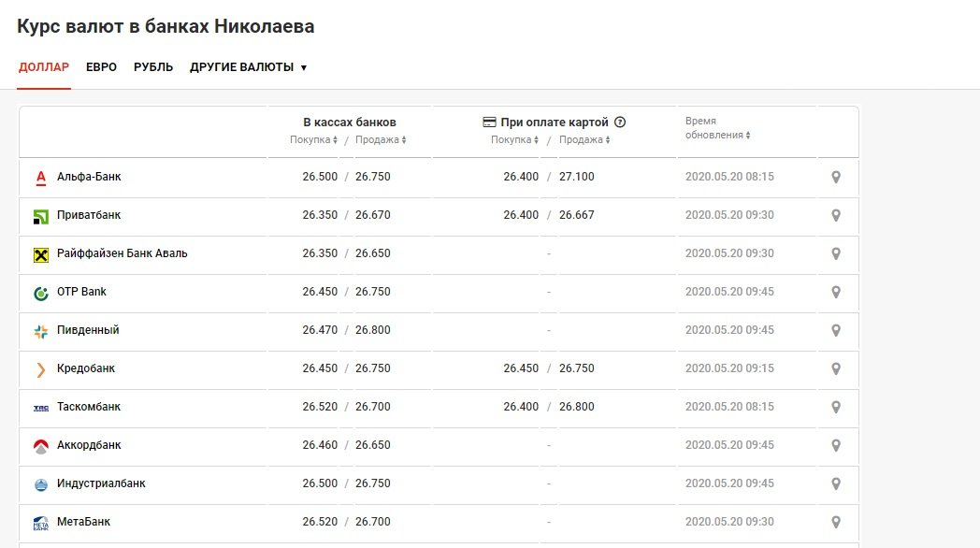Show the Таскомбанк location pin
This screenshot has height=548, width=980.
(836, 408)
